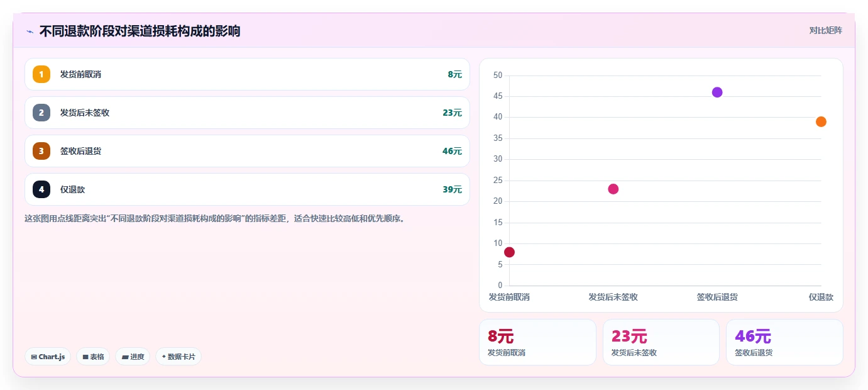Screen dimensions: 868x390
Task: Click the 23元 value in the list
Action: point(452,113)
